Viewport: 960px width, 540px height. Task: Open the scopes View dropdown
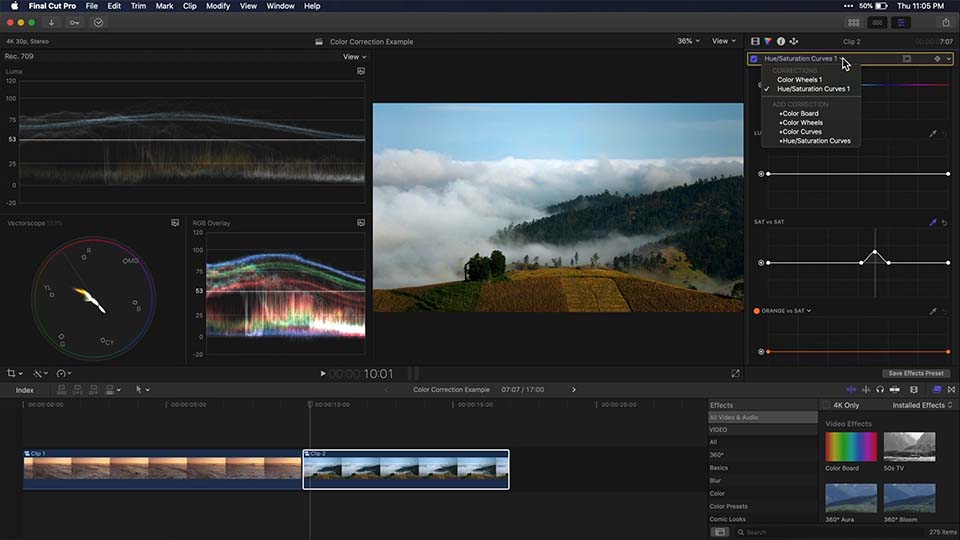(x=354, y=57)
